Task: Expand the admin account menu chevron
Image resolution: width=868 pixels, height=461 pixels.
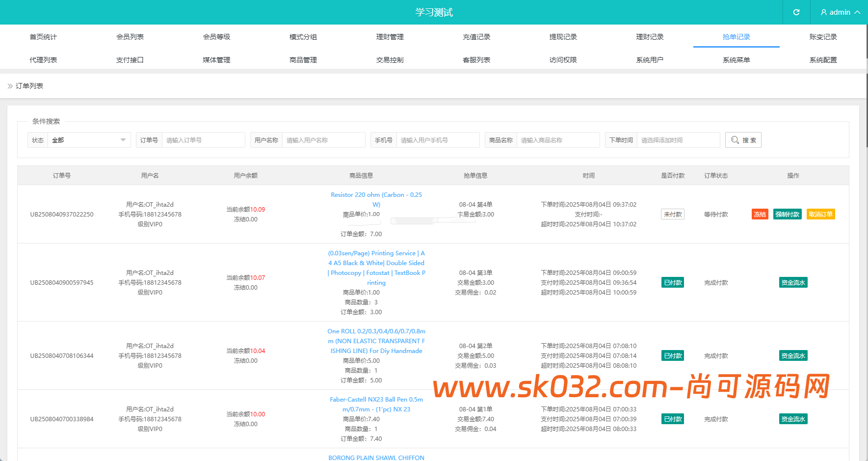Action: (x=857, y=12)
